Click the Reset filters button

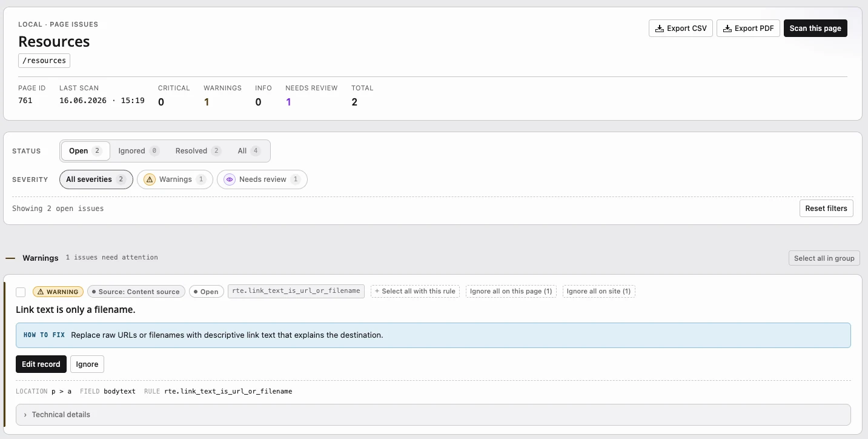click(826, 209)
